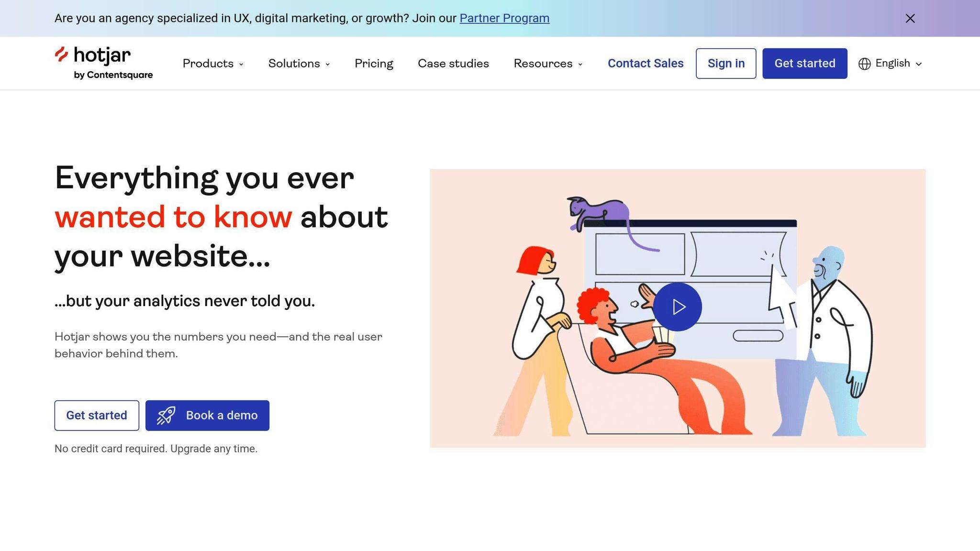
Task: Click the Hotjar logo icon
Action: point(61,55)
